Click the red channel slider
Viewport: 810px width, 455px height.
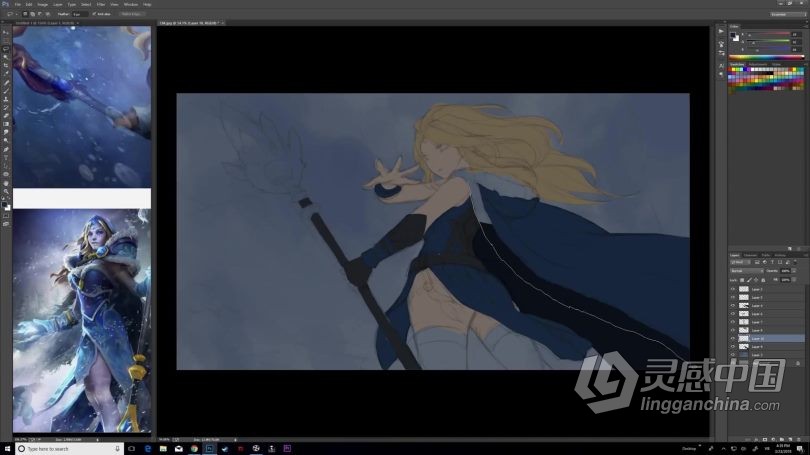(x=769, y=35)
